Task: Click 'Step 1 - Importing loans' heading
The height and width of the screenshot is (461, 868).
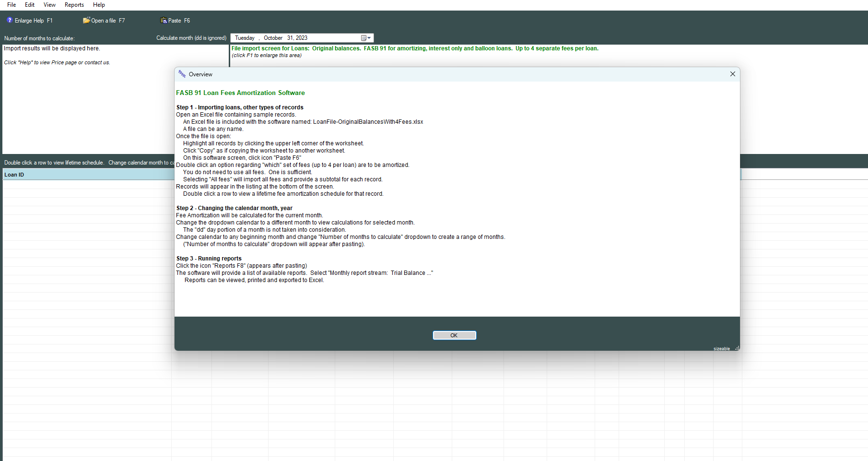Action: (240, 107)
